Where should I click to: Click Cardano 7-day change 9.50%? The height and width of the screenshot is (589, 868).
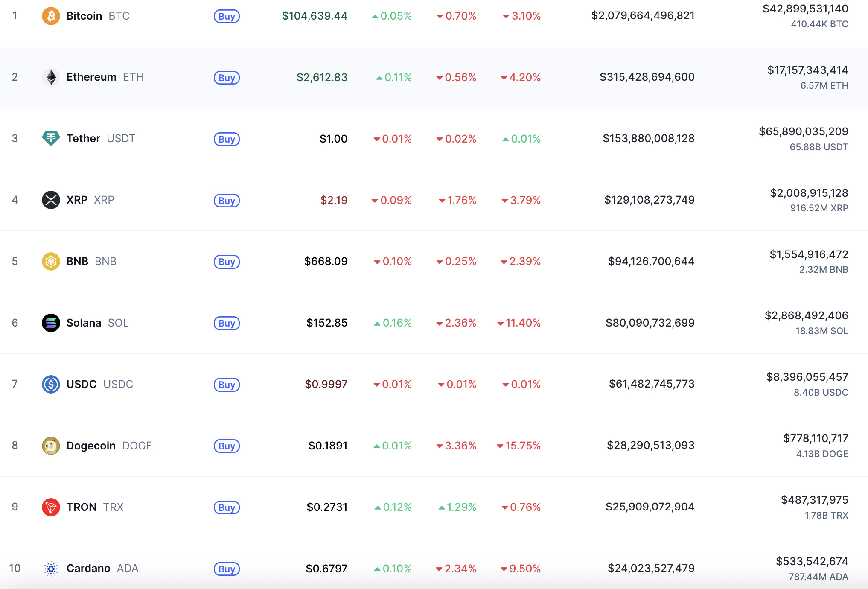pos(521,569)
